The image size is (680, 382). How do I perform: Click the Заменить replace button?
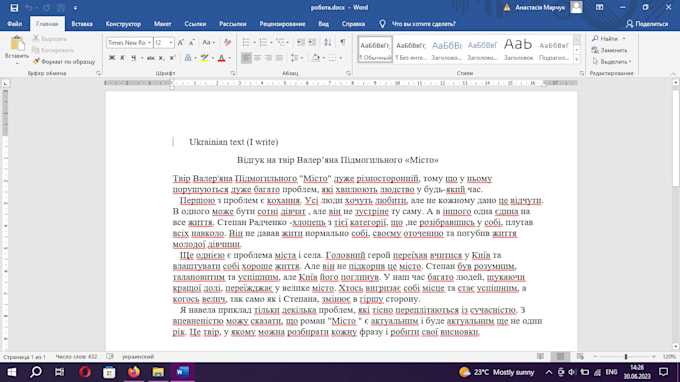[x=610, y=50]
